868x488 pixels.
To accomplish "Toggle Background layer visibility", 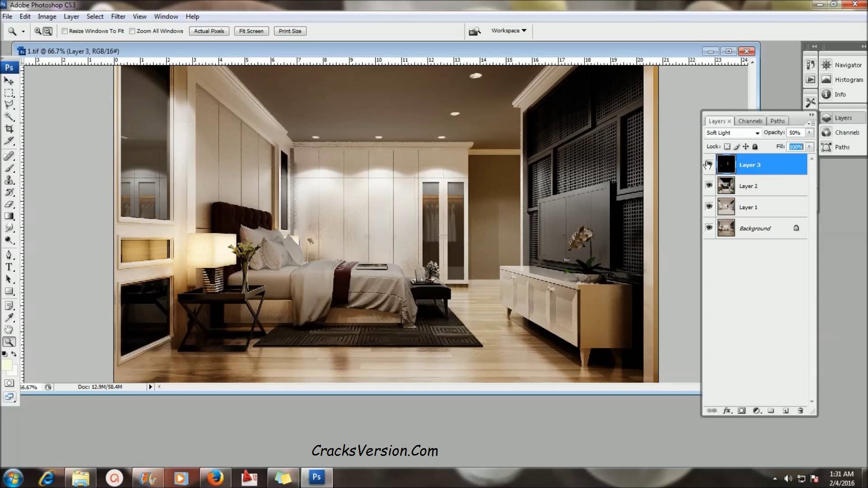I will coord(709,228).
